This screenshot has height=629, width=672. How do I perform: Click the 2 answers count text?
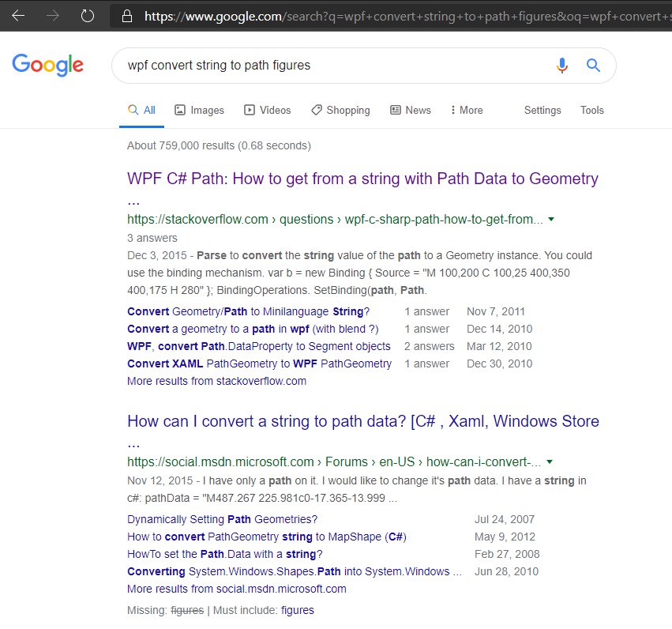coord(429,346)
